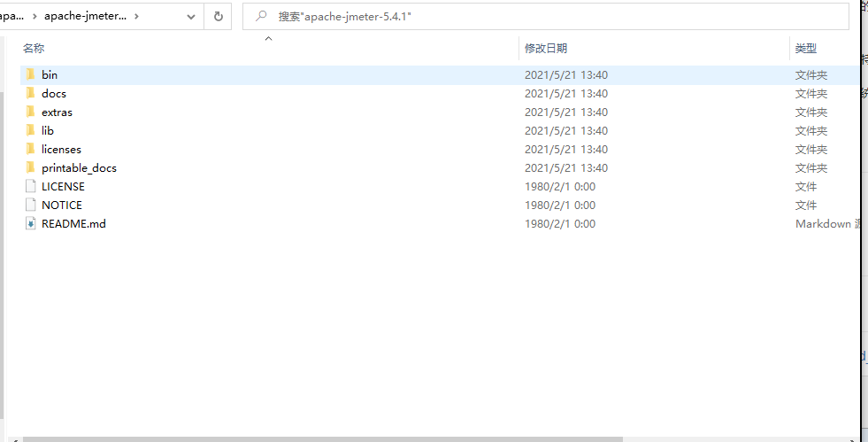
Task: Click the docs folder icon
Action: click(x=30, y=93)
